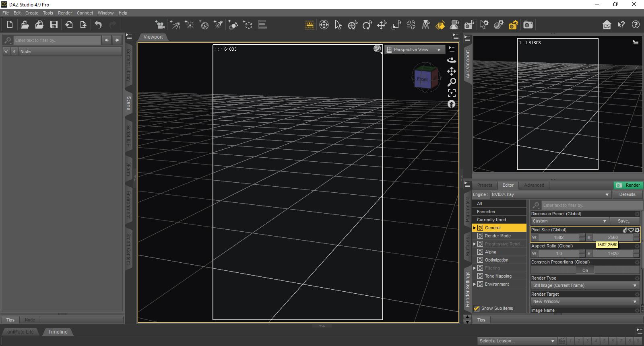Screen dimensions: 644x346
Task: Toggle the Pixel Size favorite heart
Action: point(631,230)
